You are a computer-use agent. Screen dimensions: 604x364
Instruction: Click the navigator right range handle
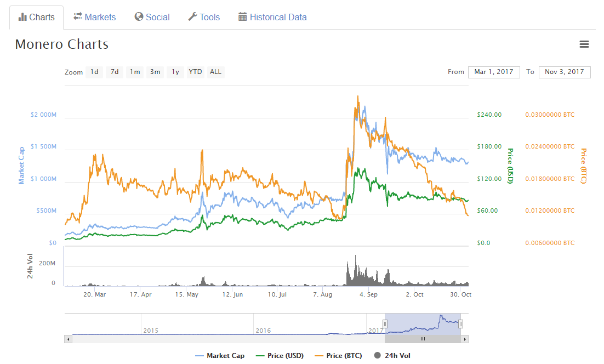click(460, 324)
